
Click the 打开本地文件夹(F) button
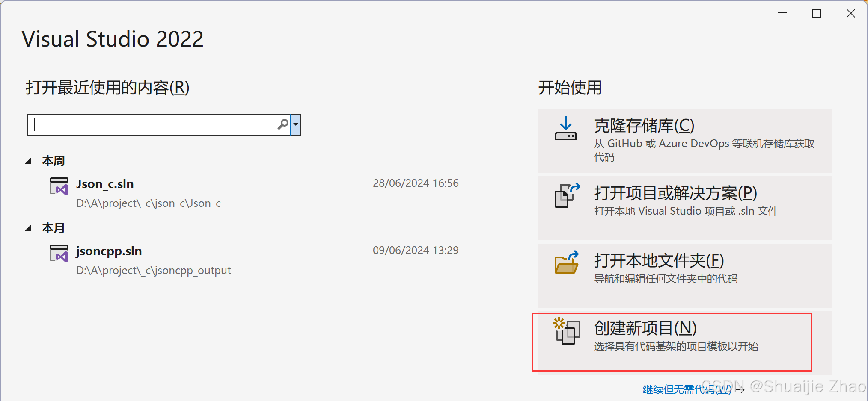pyautogui.click(x=685, y=276)
